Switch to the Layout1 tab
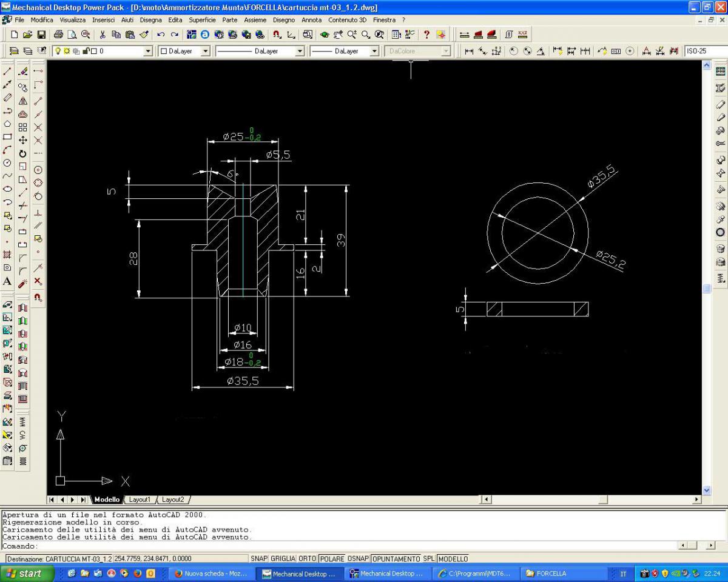Screen dimensions: 728x582 pyautogui.click(x=140, y=500)
